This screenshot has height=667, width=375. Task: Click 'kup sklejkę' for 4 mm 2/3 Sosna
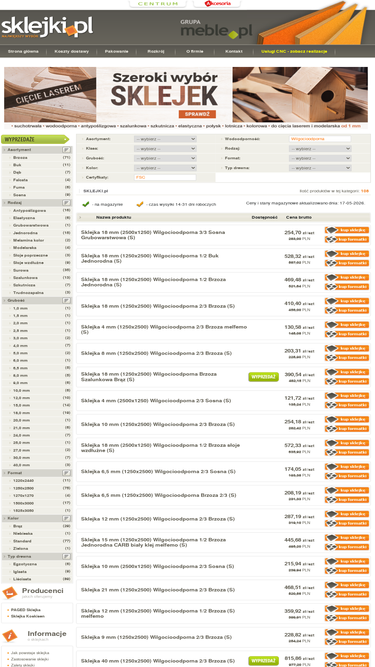point(347,396)
